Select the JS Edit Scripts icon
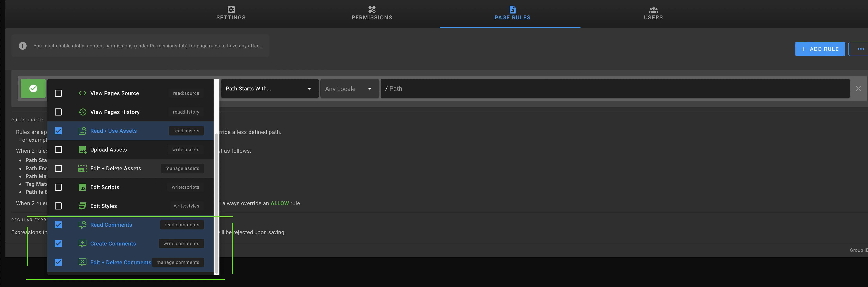The width and height of the screenshot is (868, 287). [x=82, y=187]
